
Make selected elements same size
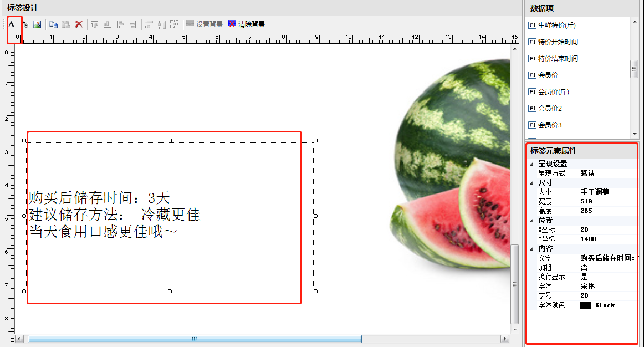(x=175, y=24)
